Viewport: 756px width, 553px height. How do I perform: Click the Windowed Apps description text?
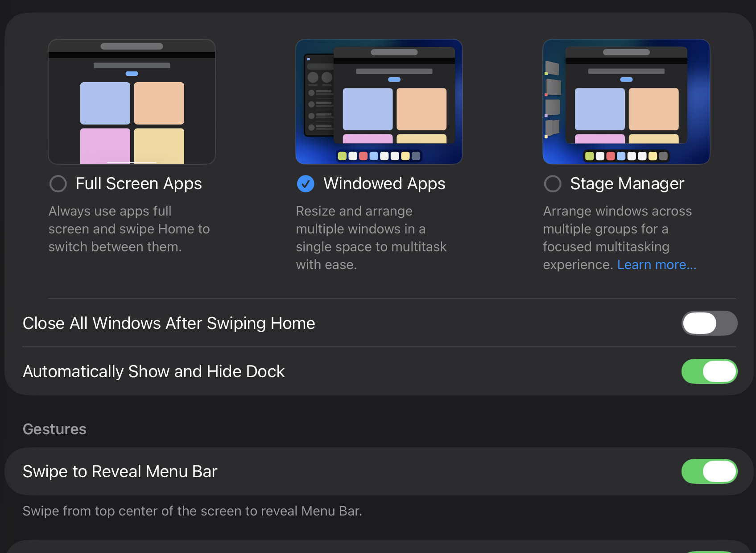pyautogui.click(x=371, y=238)
